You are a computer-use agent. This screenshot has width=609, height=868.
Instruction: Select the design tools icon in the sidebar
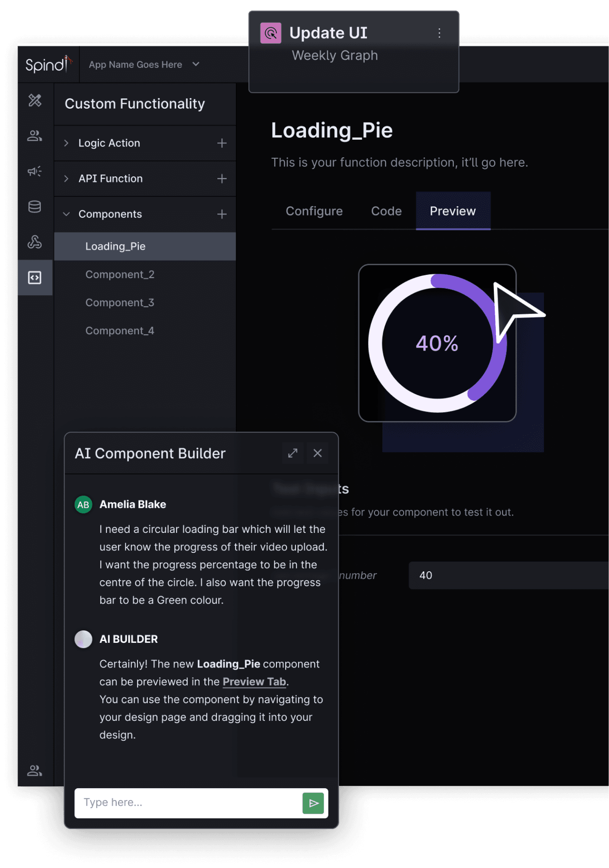[35, 101]
